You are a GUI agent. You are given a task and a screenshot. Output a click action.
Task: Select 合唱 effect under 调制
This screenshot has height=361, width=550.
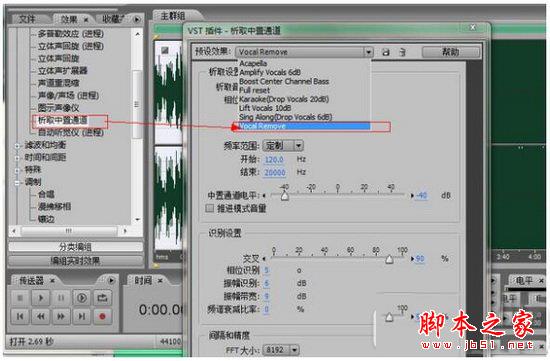(46, 194)
